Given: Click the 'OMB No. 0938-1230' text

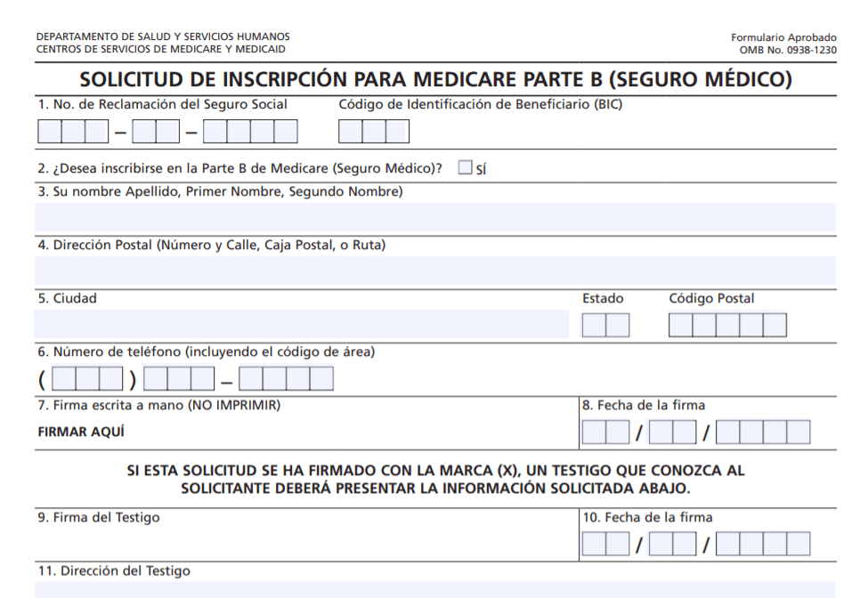Looking at the screenshot, I should (788, 50).
